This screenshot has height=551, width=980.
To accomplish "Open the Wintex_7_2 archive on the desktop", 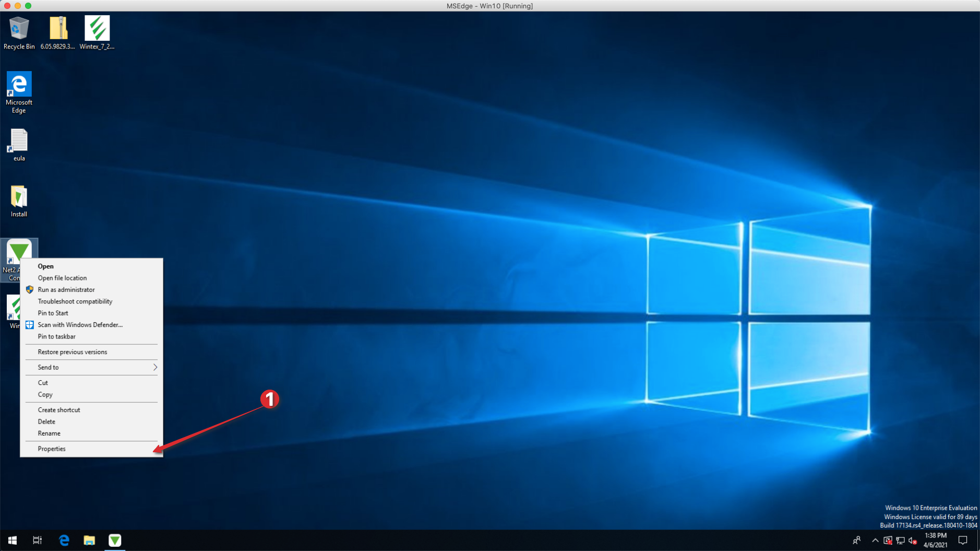I will 97,29.
